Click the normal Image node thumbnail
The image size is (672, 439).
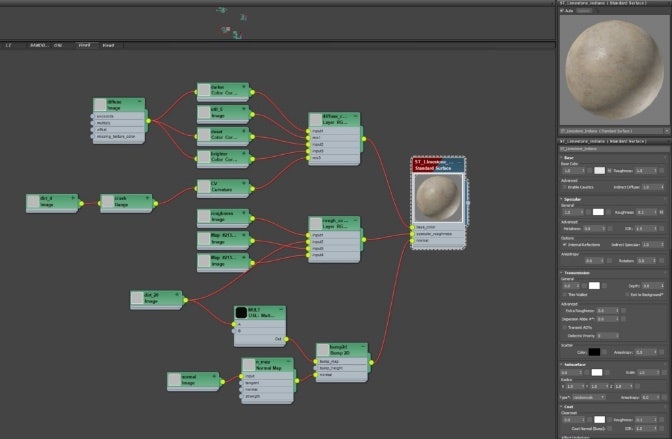174,379
